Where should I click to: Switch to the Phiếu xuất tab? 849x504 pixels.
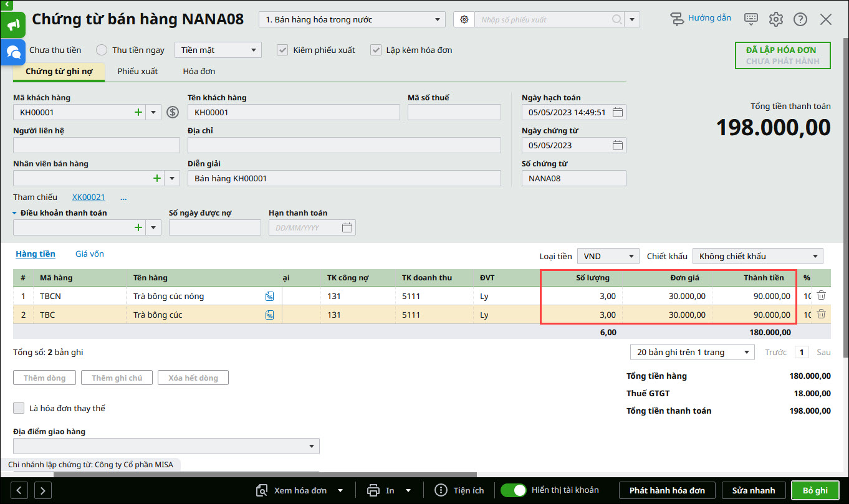(x=138, y=72)
